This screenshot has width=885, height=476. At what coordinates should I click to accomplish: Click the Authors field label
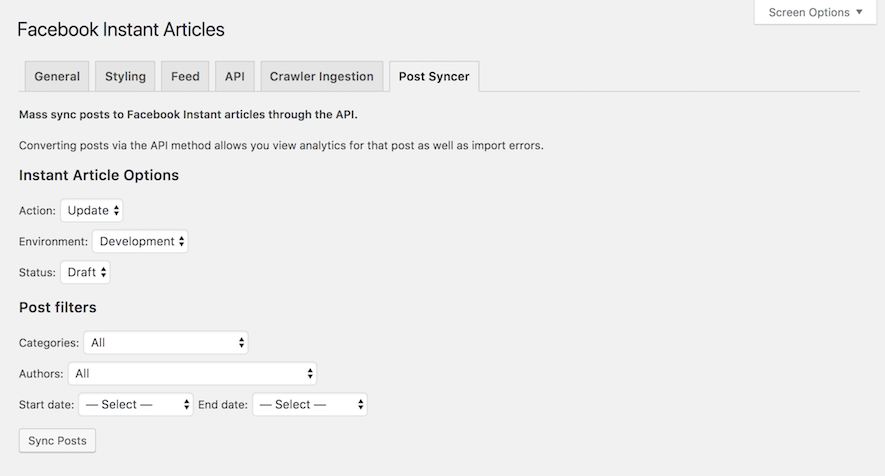41,374
